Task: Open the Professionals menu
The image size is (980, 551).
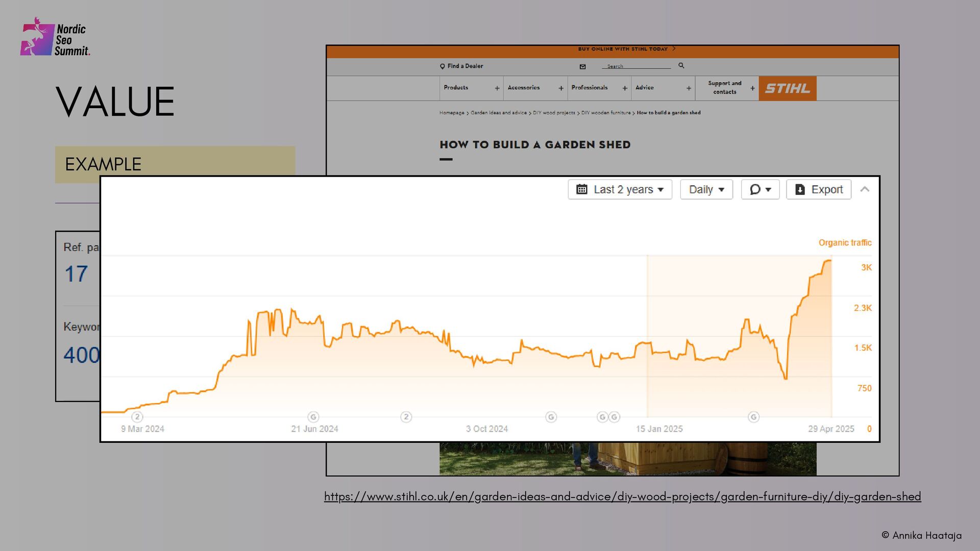Action: tap(590, 88)
